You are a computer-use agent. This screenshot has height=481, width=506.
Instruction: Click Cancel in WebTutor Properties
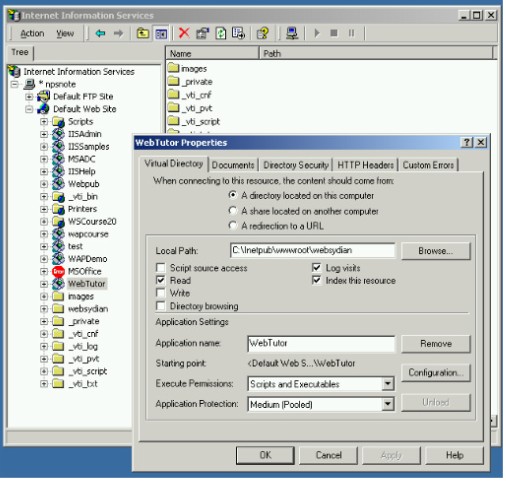tap(328, 455)
